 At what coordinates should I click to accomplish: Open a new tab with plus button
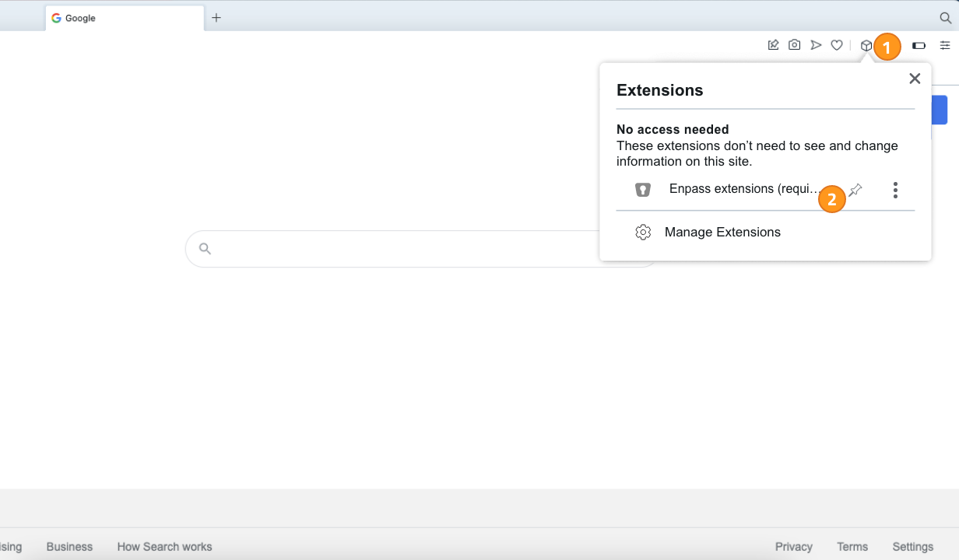pyautogui.click(x=216, y=18)
